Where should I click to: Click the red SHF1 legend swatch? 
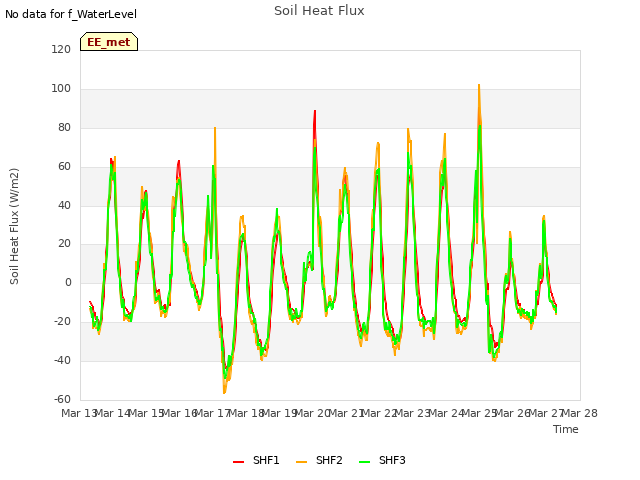coord(238,462)
